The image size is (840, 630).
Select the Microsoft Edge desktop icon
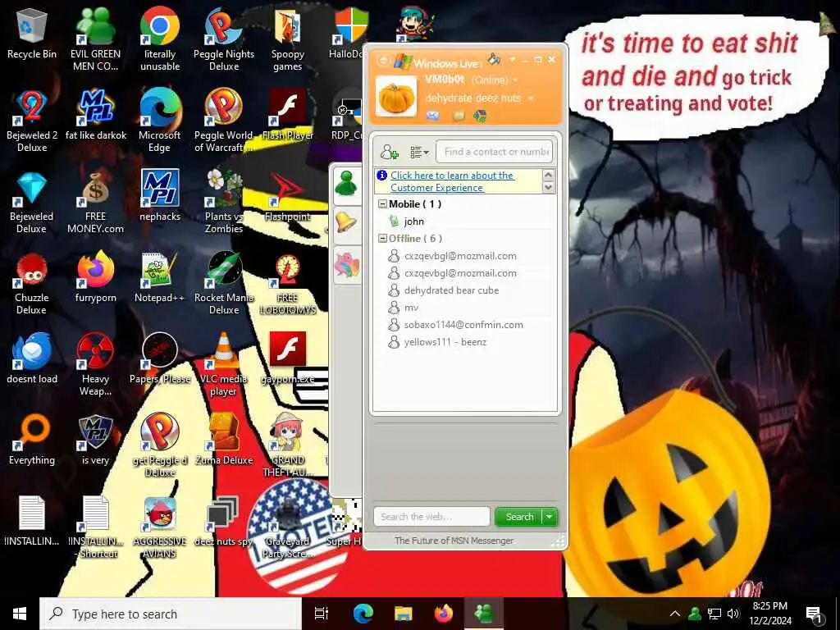pos(160,121)
